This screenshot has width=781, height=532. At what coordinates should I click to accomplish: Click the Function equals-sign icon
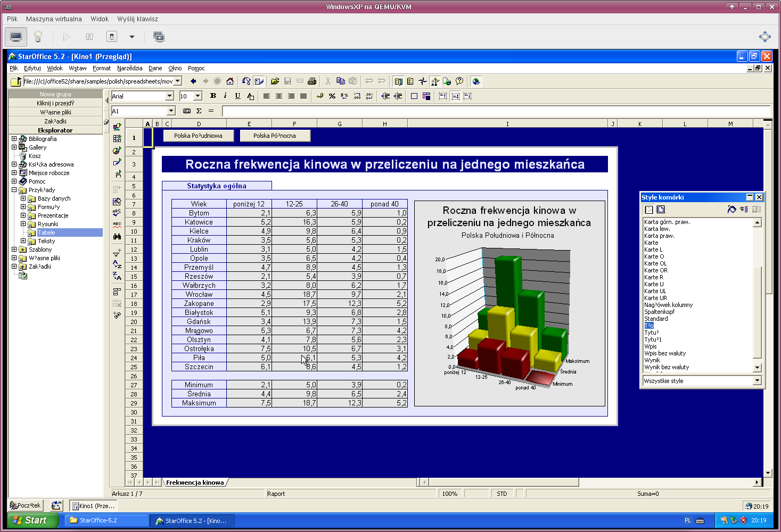[211, 111]
